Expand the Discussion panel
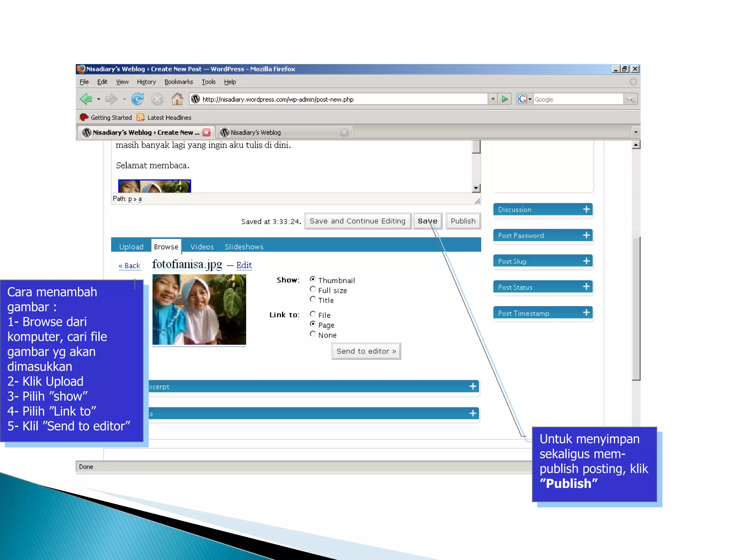Image resolution: width=747 pixels, height=560 pixels. (x=586, y=209)
